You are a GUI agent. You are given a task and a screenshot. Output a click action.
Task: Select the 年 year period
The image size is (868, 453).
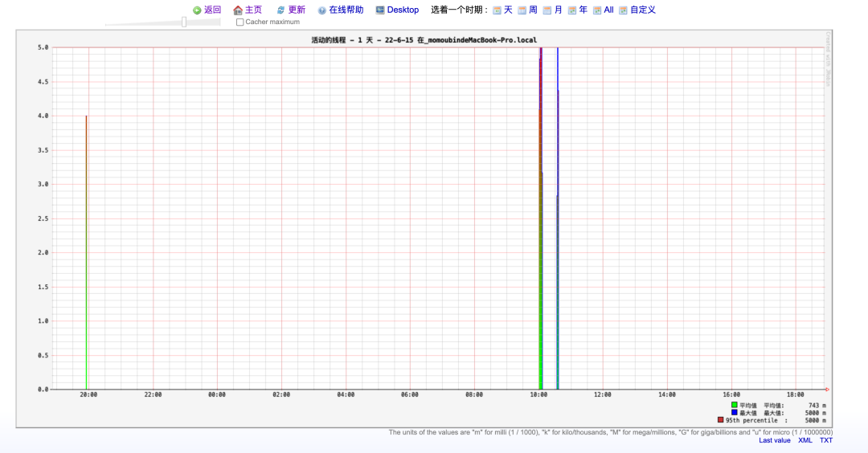(x=583, y=10)
